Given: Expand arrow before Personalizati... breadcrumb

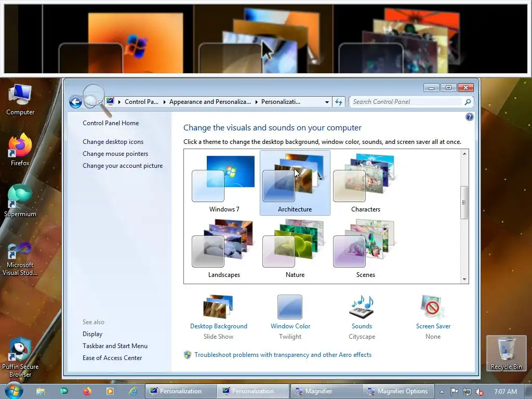Looking at the screenshot, I should click(256, 102).
